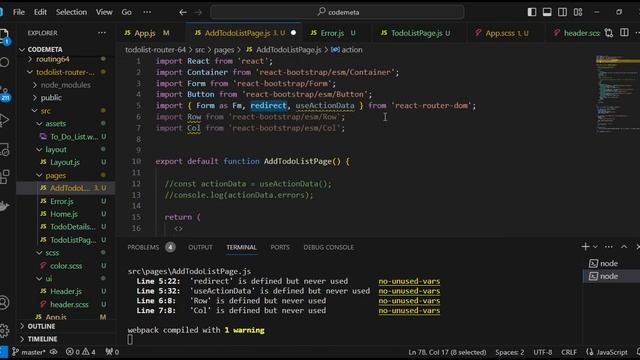Open Explorer more actions ellipsis
The width and height of the screenshot is (640, 360).
(x=102, y=33)
